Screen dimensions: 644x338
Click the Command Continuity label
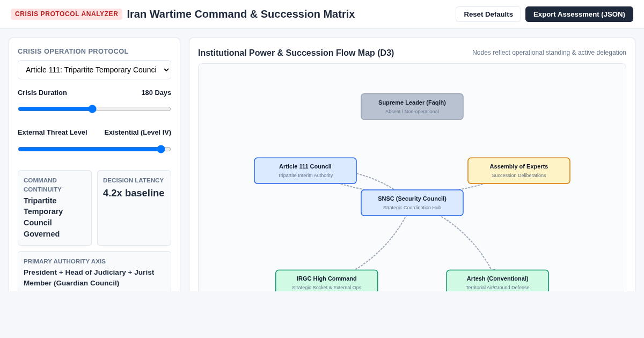coord(42,185)
